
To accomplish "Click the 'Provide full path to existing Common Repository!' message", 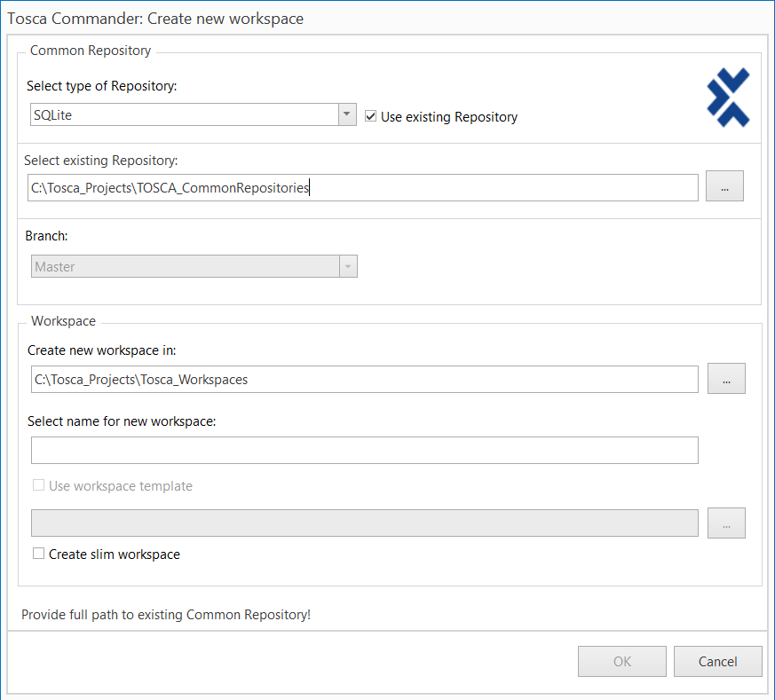I will point(166,615).
